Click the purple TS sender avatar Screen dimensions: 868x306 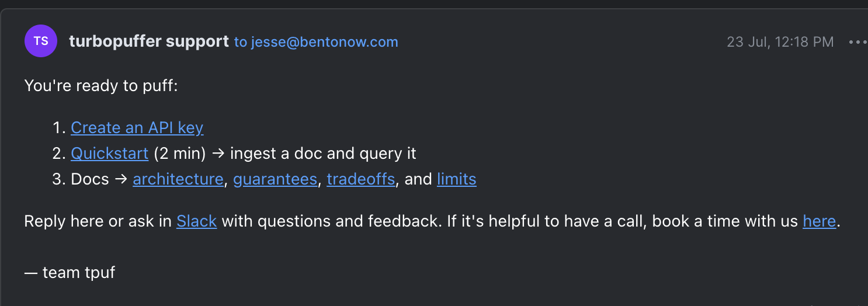[x=41, y=41]
